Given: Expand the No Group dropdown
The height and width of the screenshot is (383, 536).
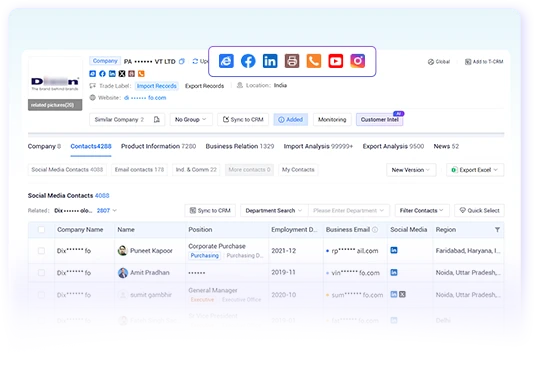Looking at the screenshot, I should (191, 119).
